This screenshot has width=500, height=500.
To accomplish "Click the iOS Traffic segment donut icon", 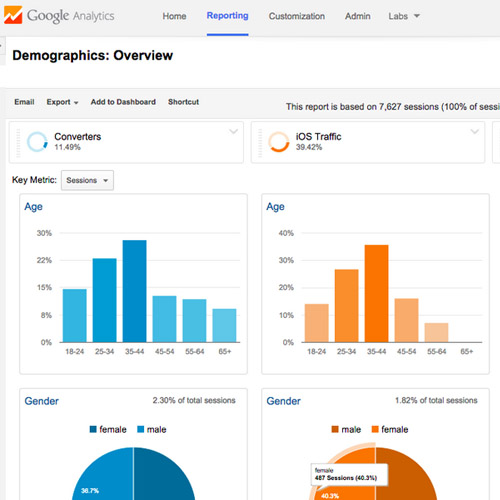I will point(279,142).
